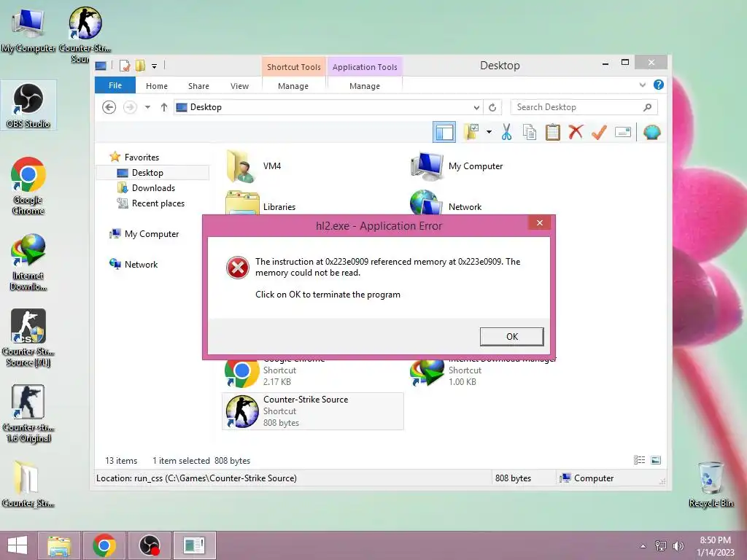Viewport: 747px width, 560px height.
Task: Switch to OBS Studio on taskbar
Action: click(149, 545)
